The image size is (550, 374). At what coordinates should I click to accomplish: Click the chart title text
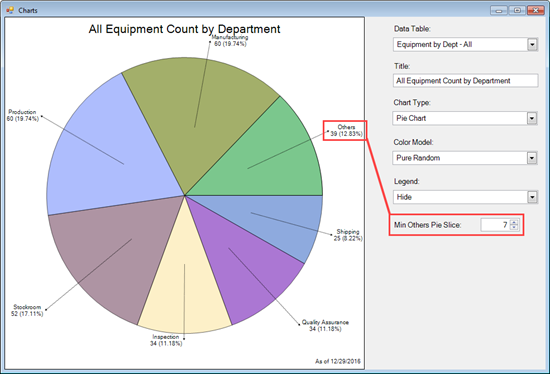click(185, 29)
